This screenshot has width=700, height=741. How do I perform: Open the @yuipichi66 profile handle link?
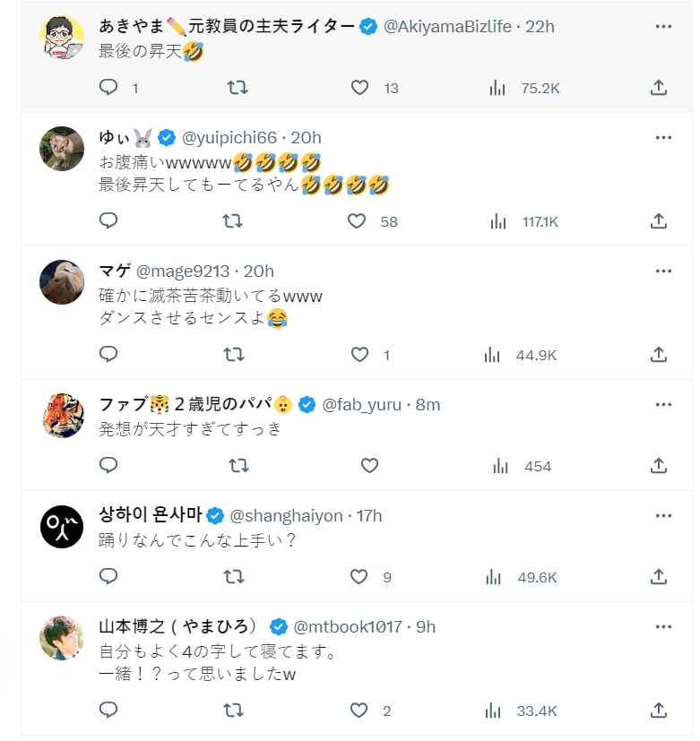pos(229,137)
